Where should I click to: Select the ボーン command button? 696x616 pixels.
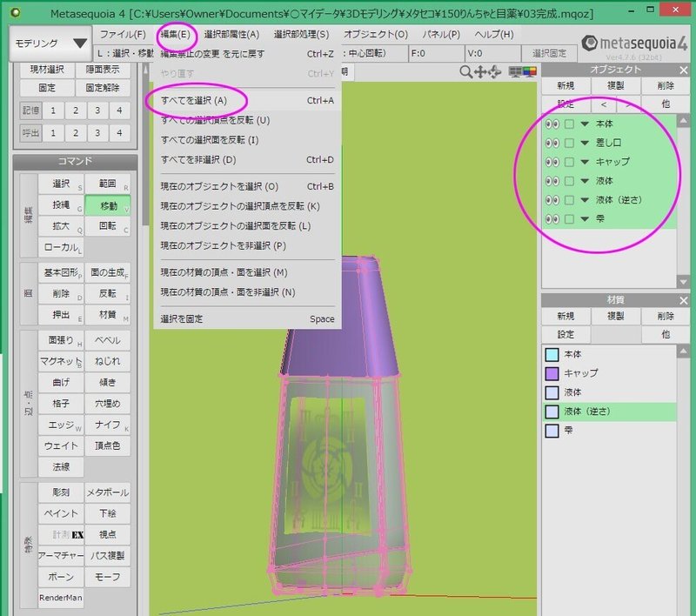61,578
